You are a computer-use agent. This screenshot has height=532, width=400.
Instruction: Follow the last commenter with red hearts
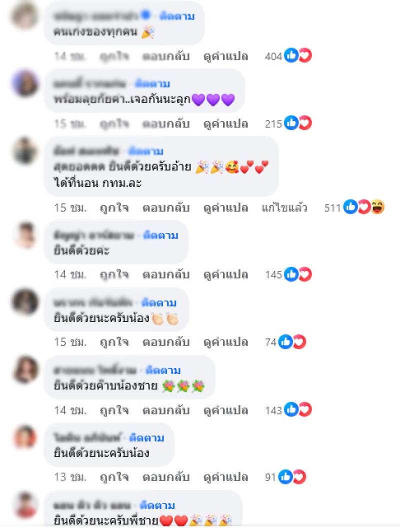click(157, 505)
